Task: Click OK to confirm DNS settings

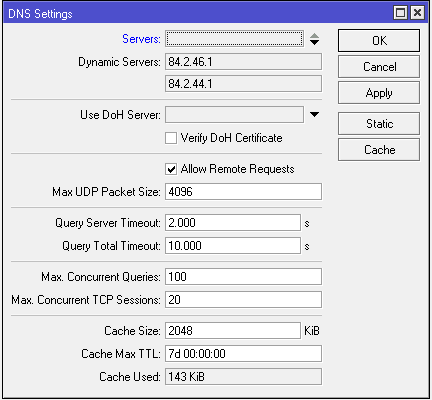Action: (379, 40)
